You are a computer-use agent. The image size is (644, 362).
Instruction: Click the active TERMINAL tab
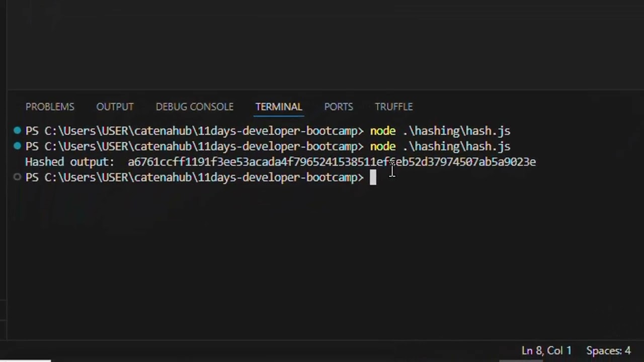tap(278, 107)
